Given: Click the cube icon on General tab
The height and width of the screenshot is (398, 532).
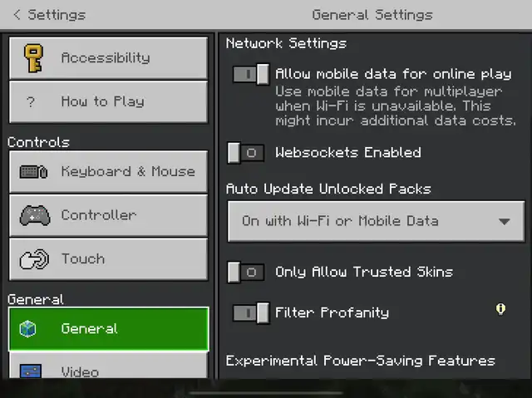Looking at the screenshot, I should pos(27,329).
